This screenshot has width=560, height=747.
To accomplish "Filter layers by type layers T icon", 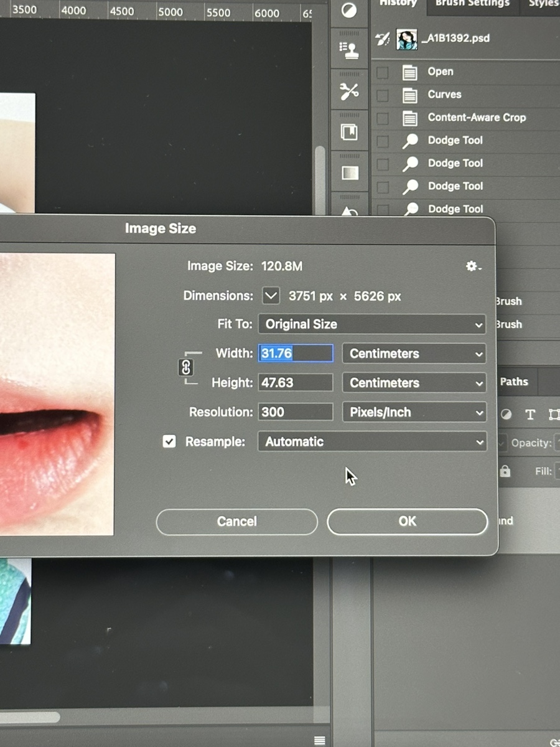I will (530, 415).
